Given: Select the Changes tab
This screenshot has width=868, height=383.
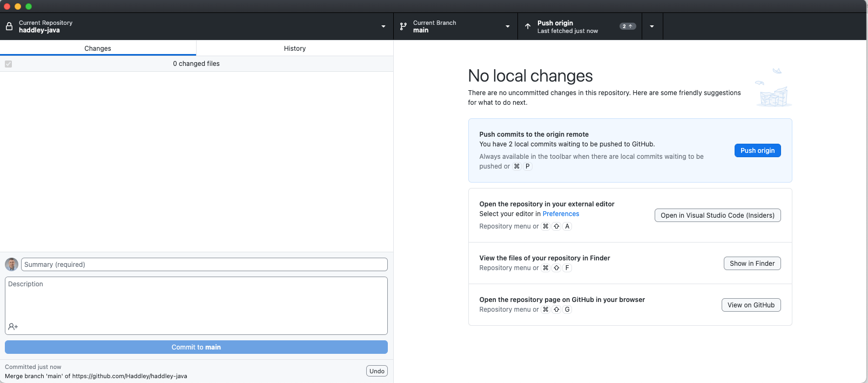Looking at the screenshot, I should coord(98,49).
